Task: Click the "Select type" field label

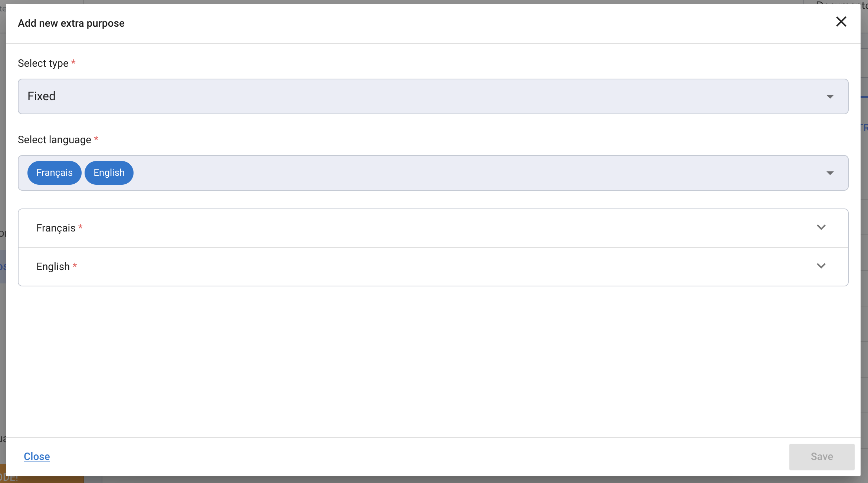Action: 43,63
